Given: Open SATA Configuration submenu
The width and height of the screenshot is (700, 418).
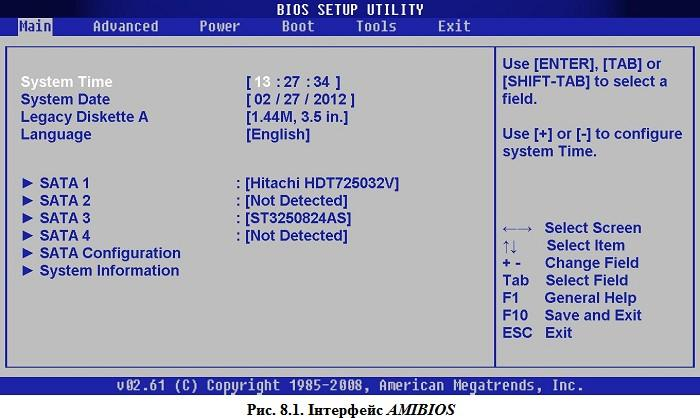Looking at the screenshot, I should pos(102,253).
